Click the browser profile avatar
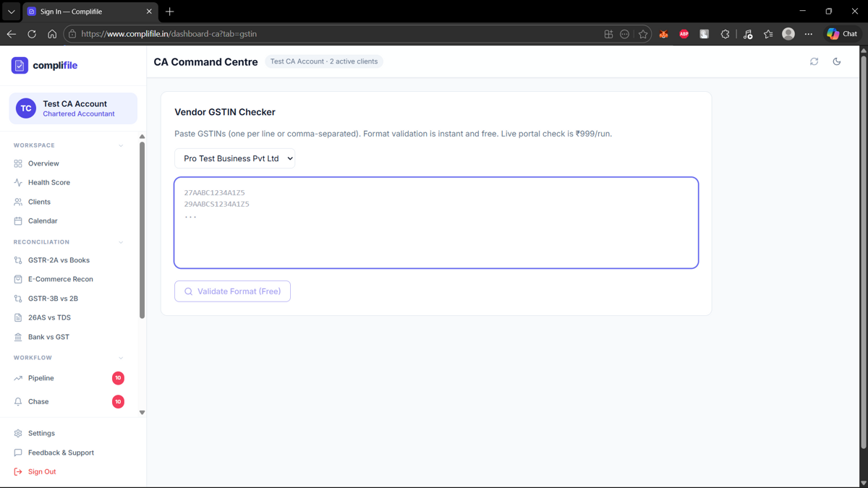Viewport: 868px width, 488px height. click(788, 34)
